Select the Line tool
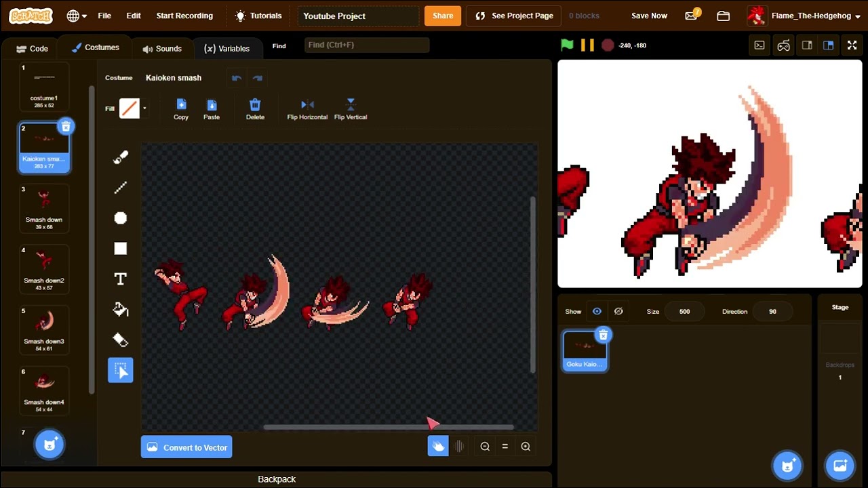The width and height of the screenshot is (868, 488). coord(121,188)
